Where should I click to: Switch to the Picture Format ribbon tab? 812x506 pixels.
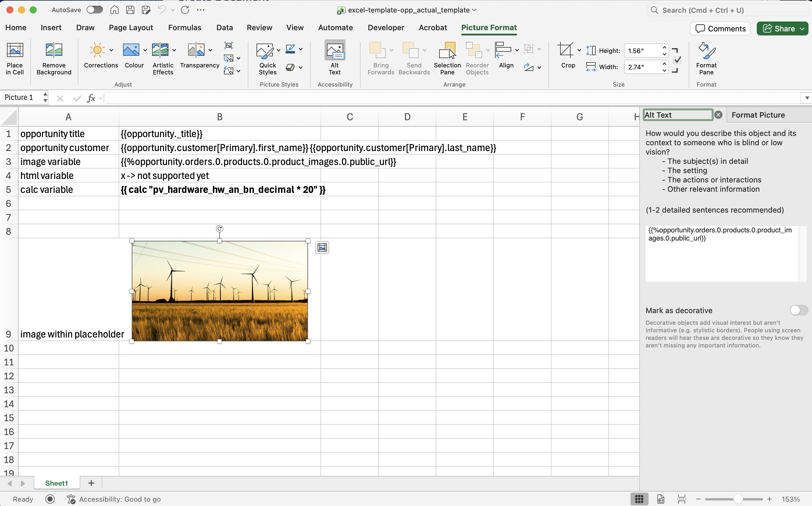coord(489,27)
